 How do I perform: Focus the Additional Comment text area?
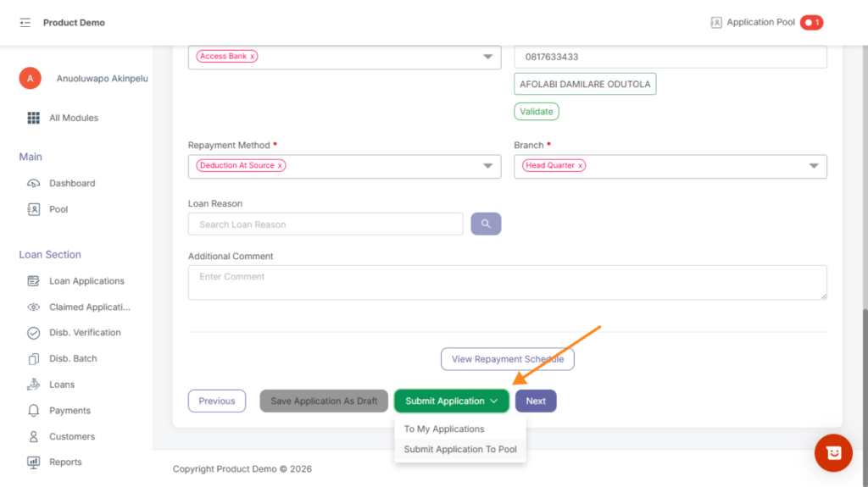[507, 282]
